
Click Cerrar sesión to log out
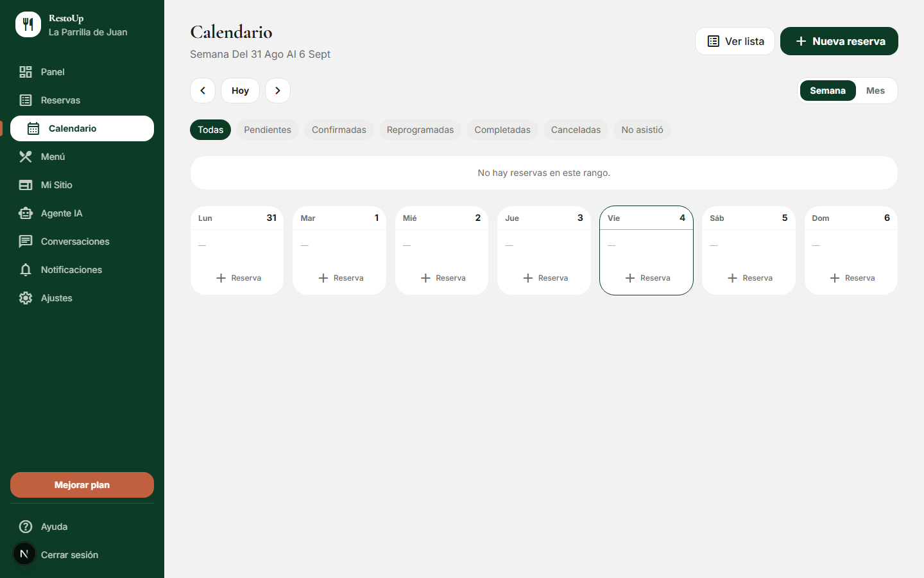pyautogui.click(x=69, y=555)
